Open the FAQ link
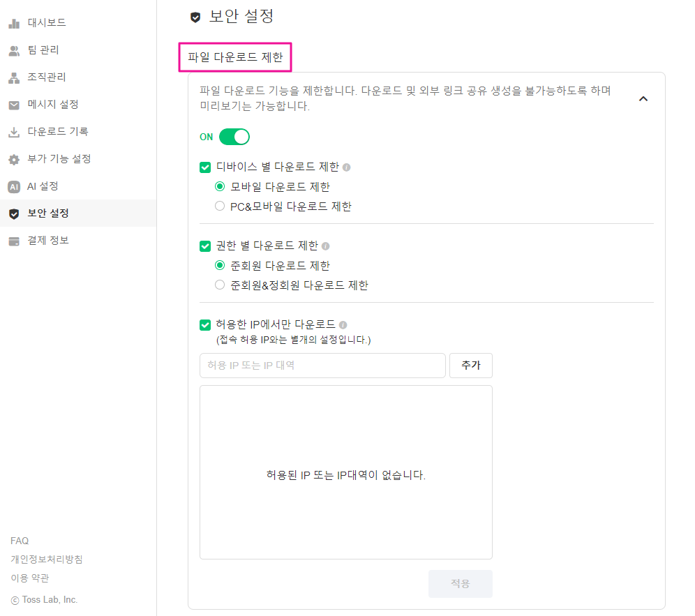The width and height of the screenshot is (695, 616). pos(20,541)
